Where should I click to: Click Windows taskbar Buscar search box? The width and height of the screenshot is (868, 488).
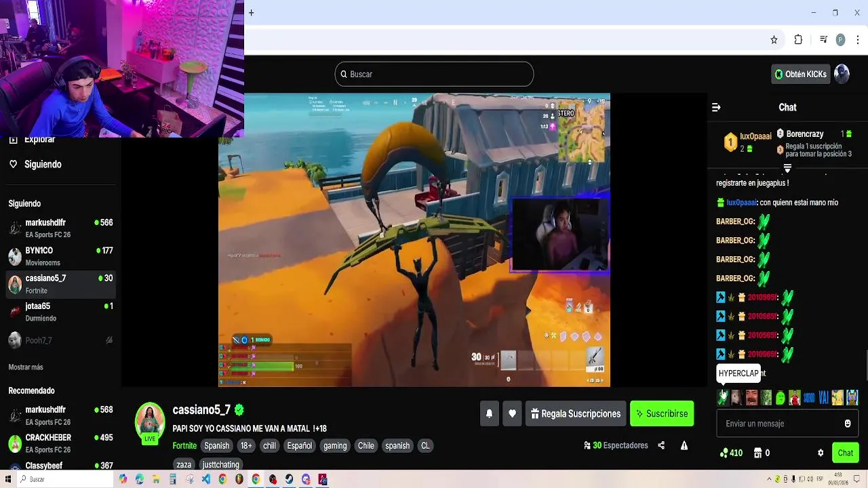[x=65, y=479]
